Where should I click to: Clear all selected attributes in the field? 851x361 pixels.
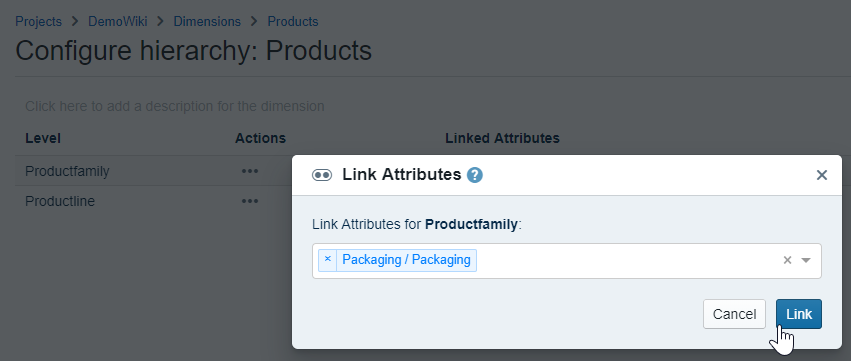[x=788, y=261]
